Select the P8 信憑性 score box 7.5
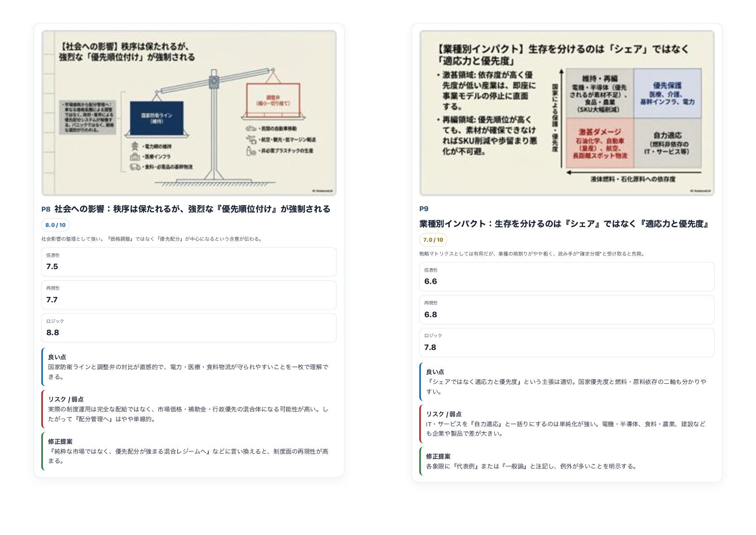Screen dimensions: 756x535 [x=189, y=262]
